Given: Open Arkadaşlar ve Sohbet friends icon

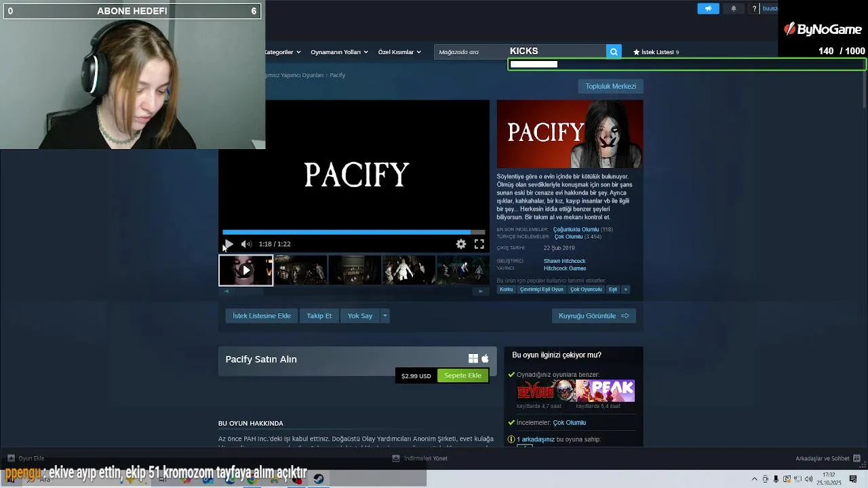Looking at the screenshot, I should point(857,458).
